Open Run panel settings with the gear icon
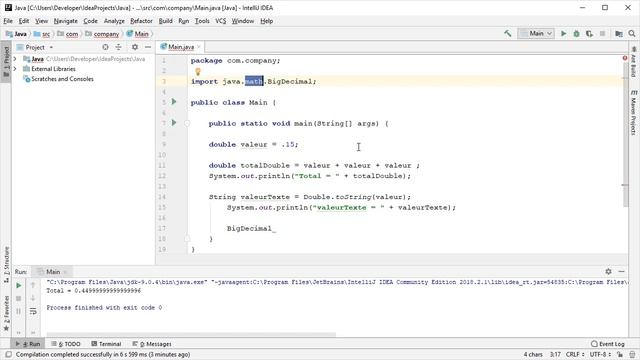Viewport: 640px width, 360px height. pyautogui.click(x=608, y=271)
